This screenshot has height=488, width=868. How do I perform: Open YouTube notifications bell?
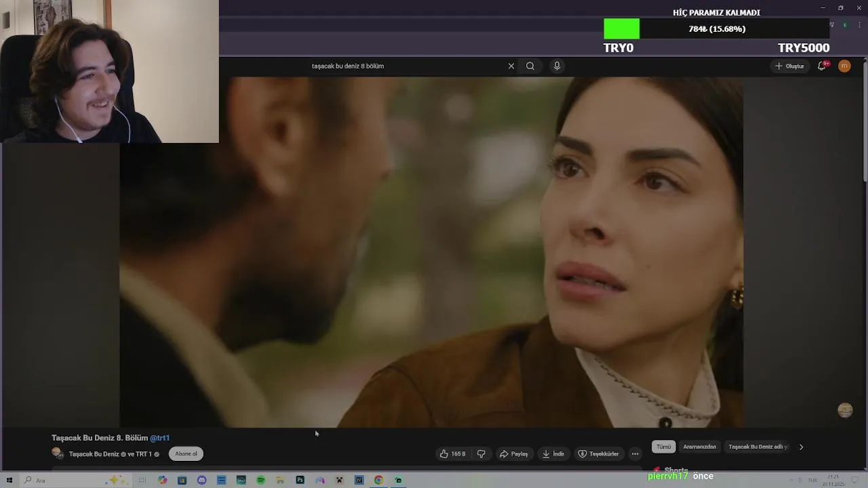pyautogui.click(x=822, y=66)
